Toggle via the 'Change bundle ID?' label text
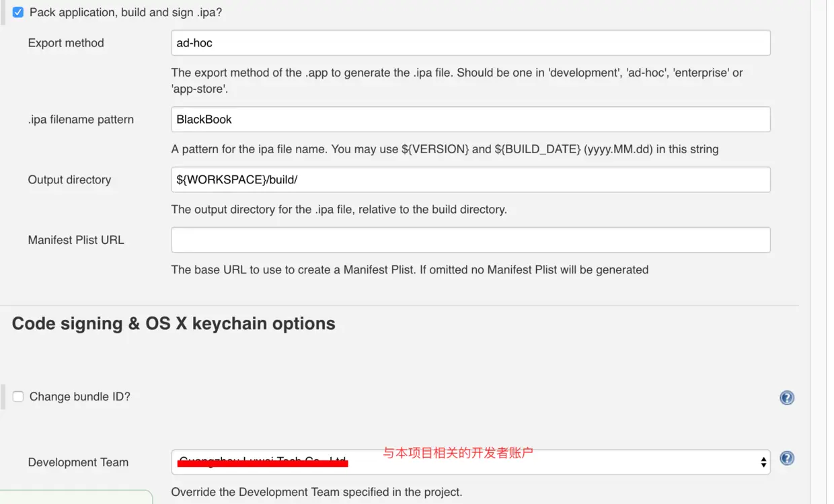Screen dimensions: 834x504 coord(80,396)
